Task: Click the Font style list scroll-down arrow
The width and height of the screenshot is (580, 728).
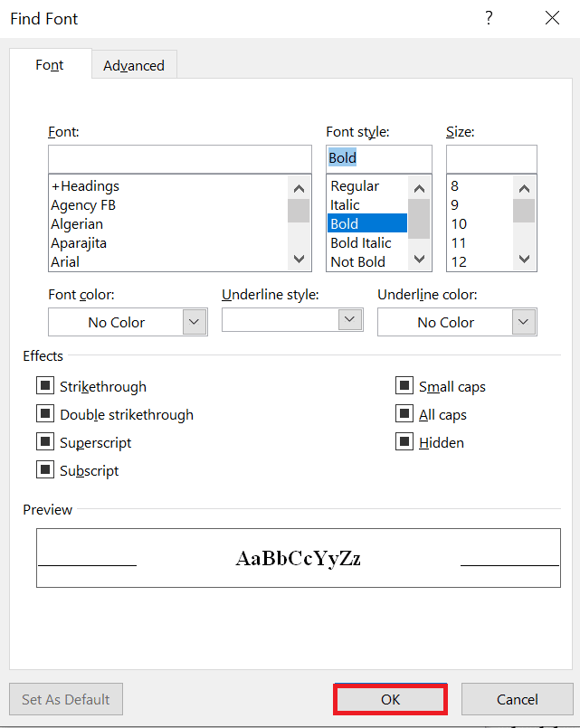Action: (x=419, y=259)
